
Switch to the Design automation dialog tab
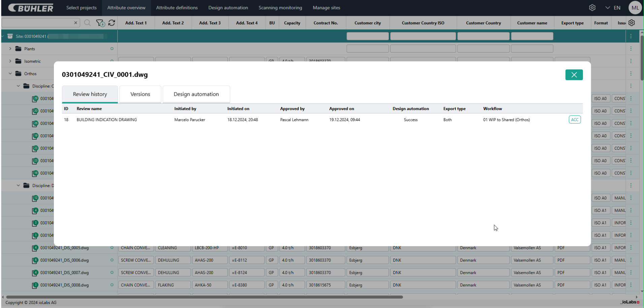[196, 94]
